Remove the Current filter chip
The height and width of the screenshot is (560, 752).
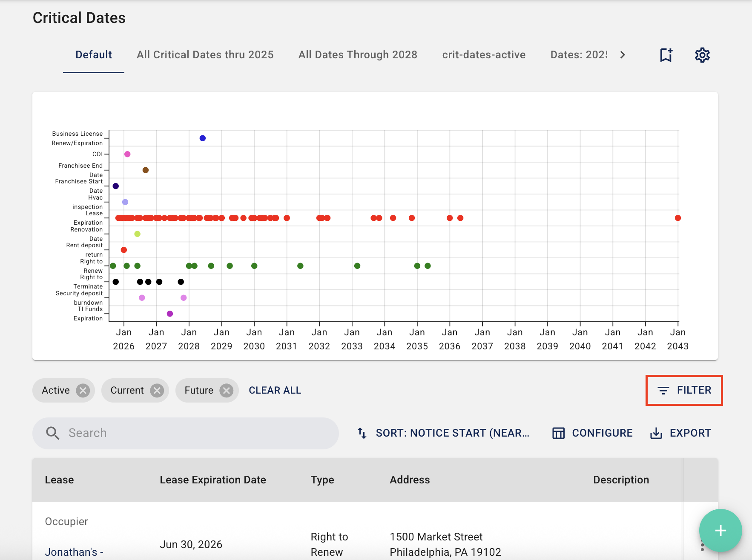pyautogui.click(x=157, y=390)
